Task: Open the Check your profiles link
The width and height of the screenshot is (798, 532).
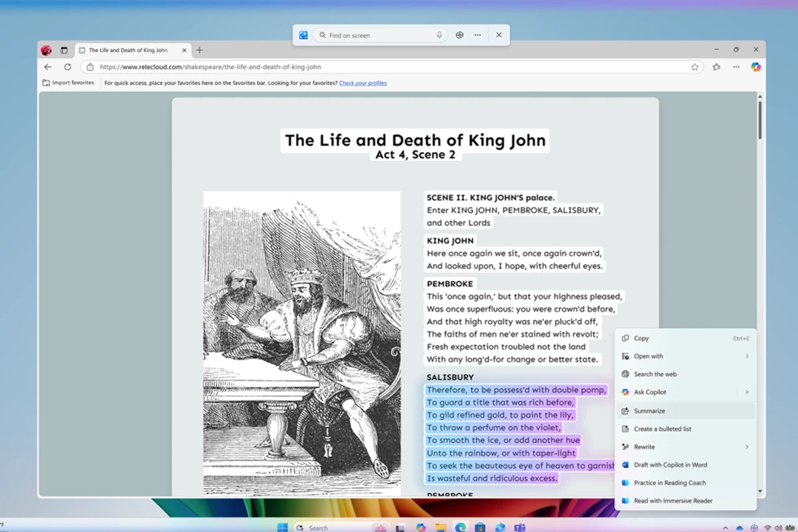Action: coord(362,83)
